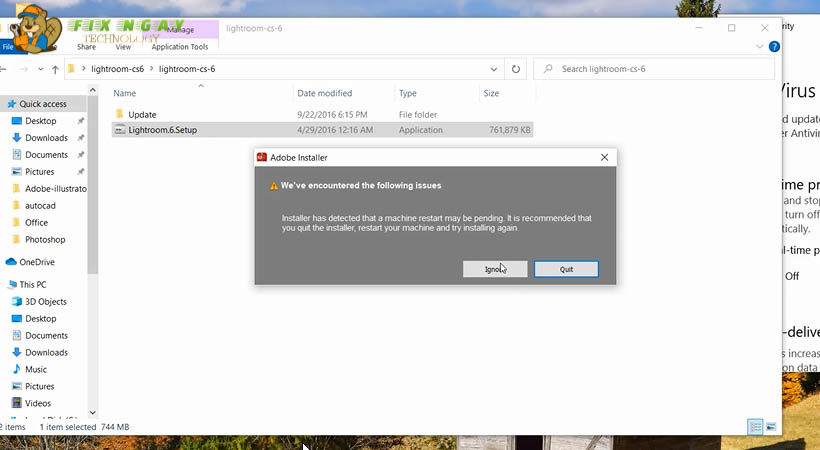This screenshot has height=450, width=820.
Task: Open the Application Tools tab
Action: click(180, 46)
